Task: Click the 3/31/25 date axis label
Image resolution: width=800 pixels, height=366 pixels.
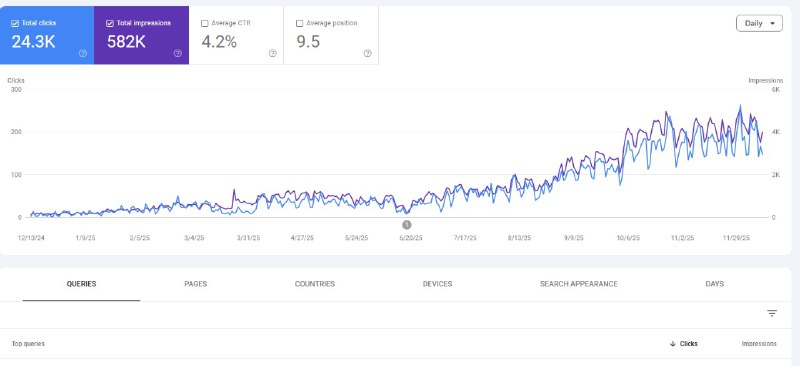Action: (x=248, y=238)
